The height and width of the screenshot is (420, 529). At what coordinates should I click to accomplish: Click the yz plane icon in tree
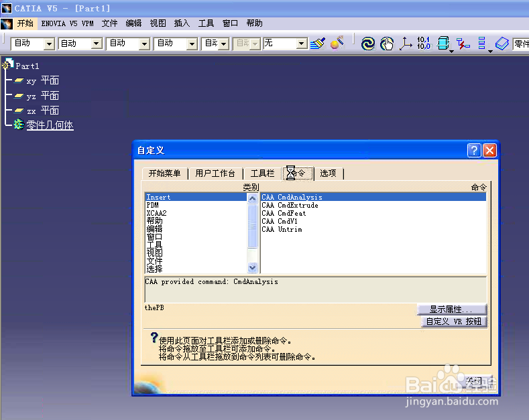[19, 96]
